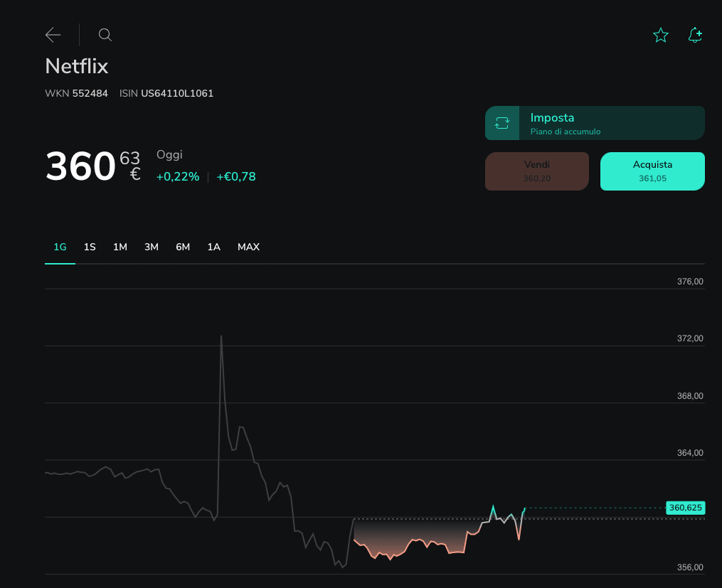View the 1A yearly performance

[214, 247]
